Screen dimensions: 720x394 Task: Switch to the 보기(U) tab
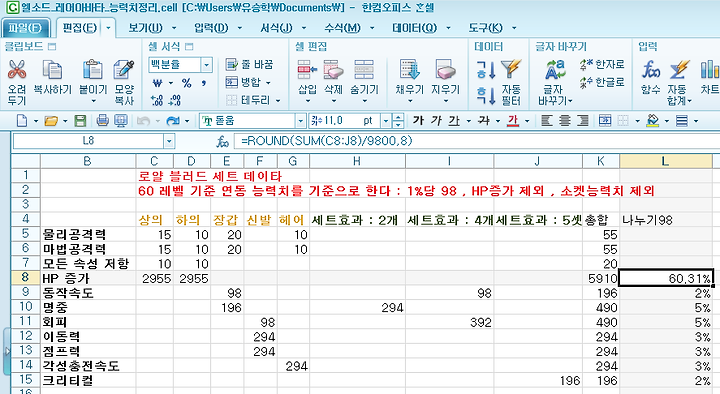click(x=146, y=28)
